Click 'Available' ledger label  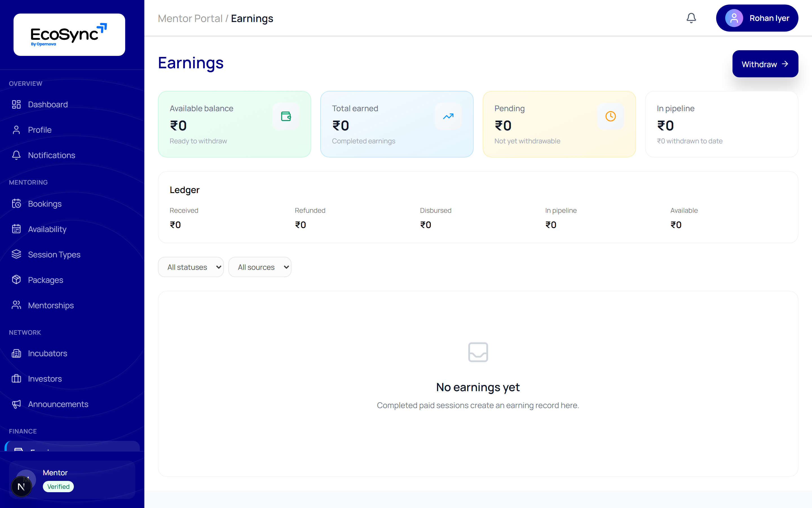click(x=684, y=210)
